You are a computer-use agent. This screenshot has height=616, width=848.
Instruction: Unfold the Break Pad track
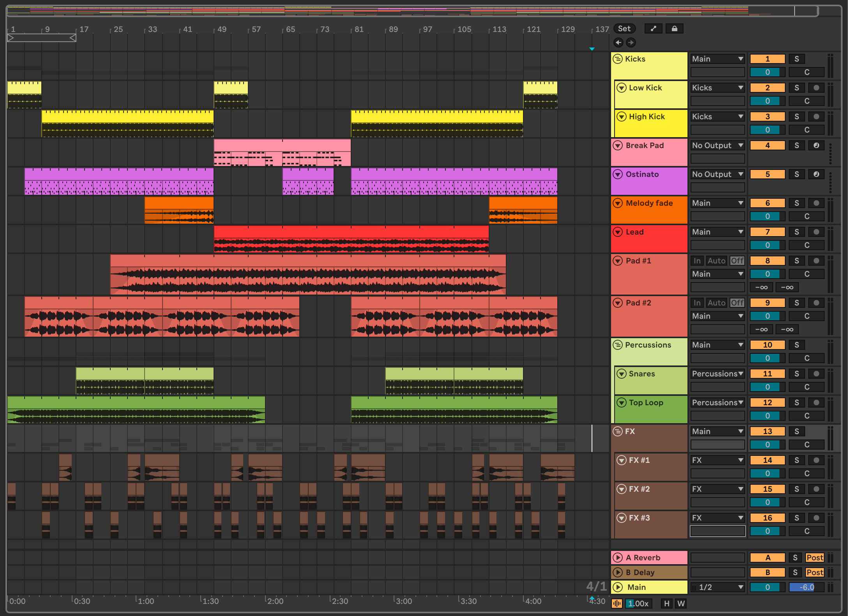point(618,145)
